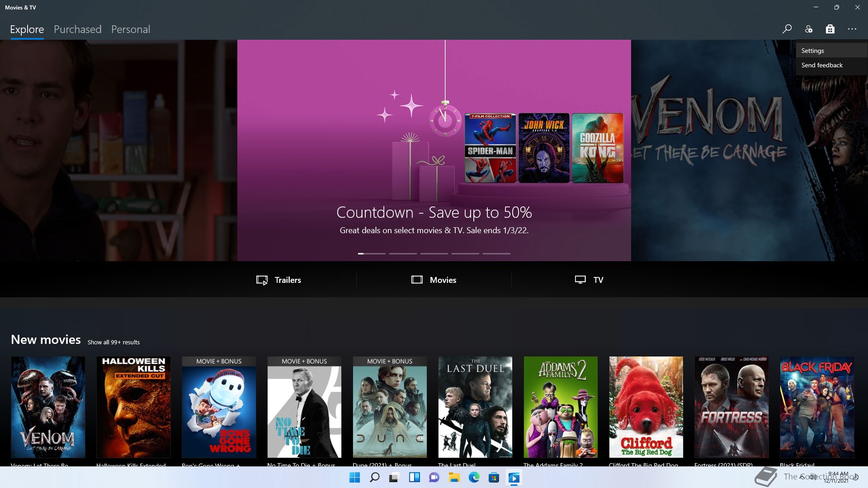Switch to the Personal tab
This screenshot has width=868, height=488.
tap(131, 29)
